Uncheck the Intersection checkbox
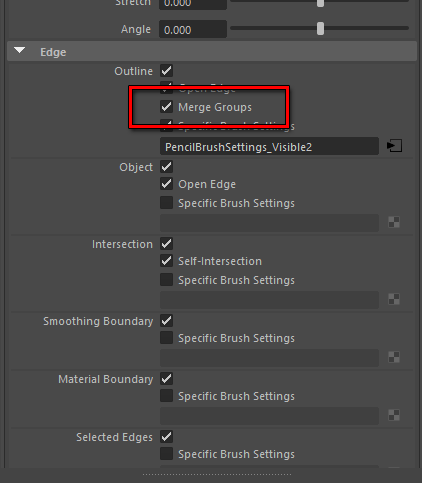 tap(166, 244)
